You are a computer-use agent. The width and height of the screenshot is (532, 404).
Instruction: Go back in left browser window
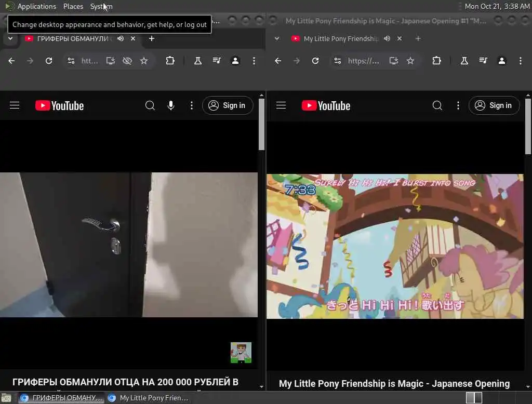coord(11,61)
